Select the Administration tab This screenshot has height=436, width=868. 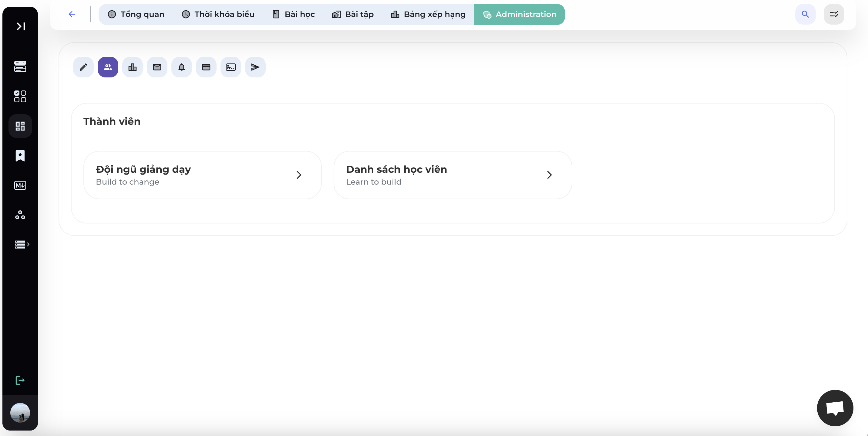519,14
